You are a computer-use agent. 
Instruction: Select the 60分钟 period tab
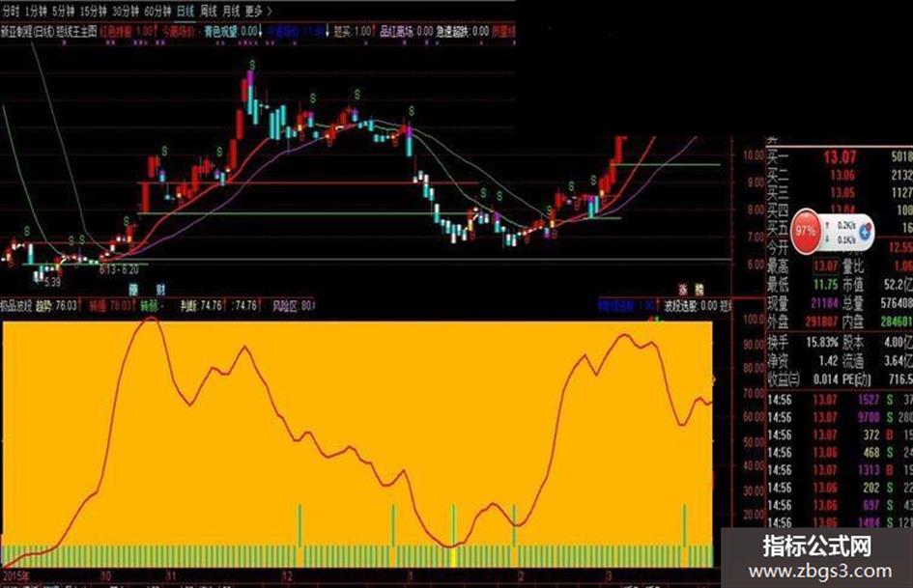coord(157,11)
